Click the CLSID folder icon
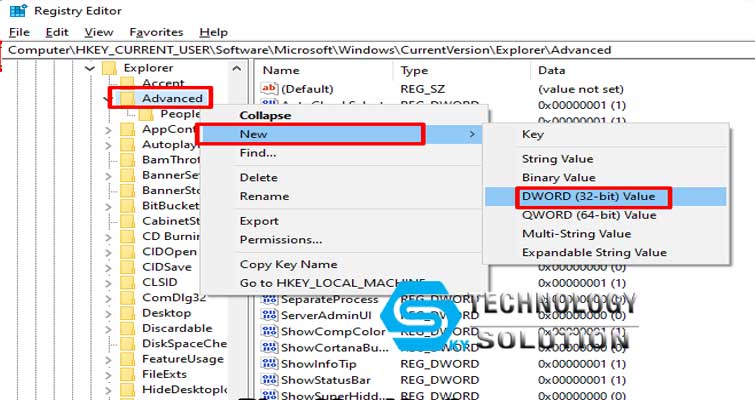The image size is (755, 400). coord(128,283)
